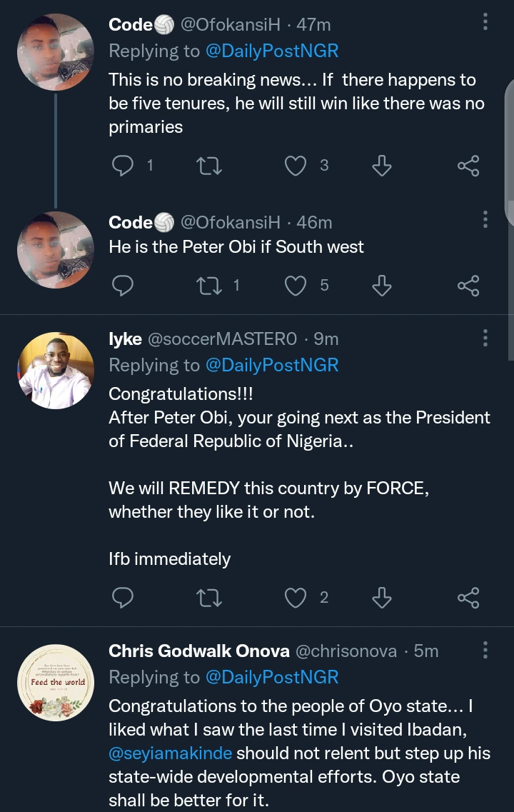This screenshot has height=812, width=514.
Task: Like the tweet with 3 likes
Action: [x=296, y=166]
